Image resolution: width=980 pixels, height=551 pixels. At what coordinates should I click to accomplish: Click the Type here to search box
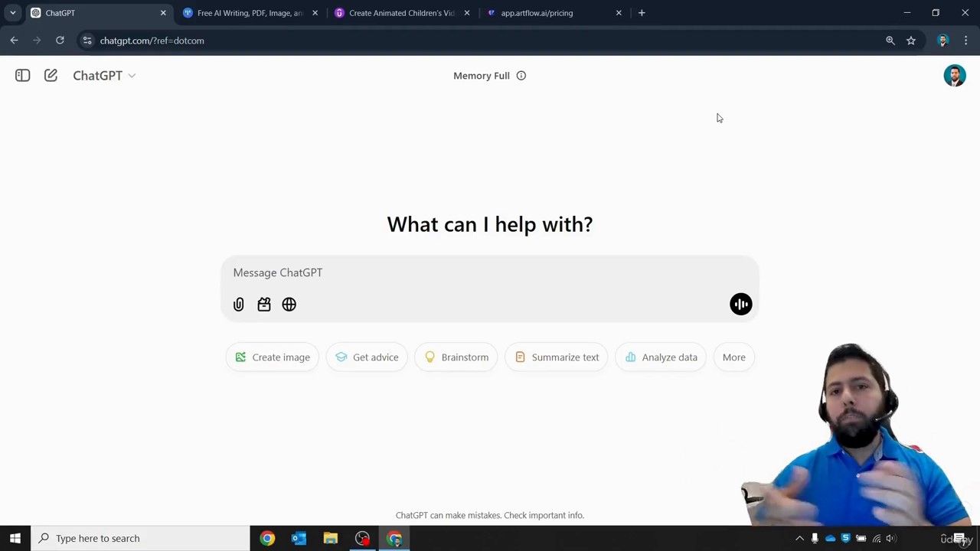coord(140,538)
